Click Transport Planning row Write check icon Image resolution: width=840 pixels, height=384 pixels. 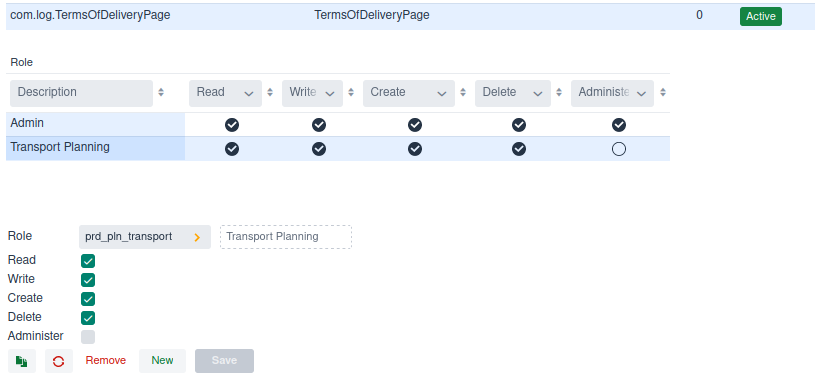(x=319, y=149)
